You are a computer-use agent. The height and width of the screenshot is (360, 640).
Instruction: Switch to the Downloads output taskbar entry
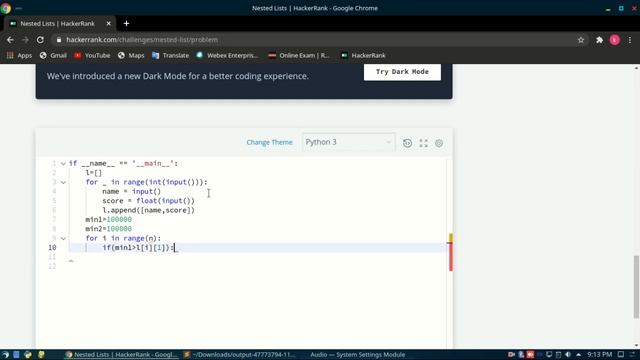239,355
